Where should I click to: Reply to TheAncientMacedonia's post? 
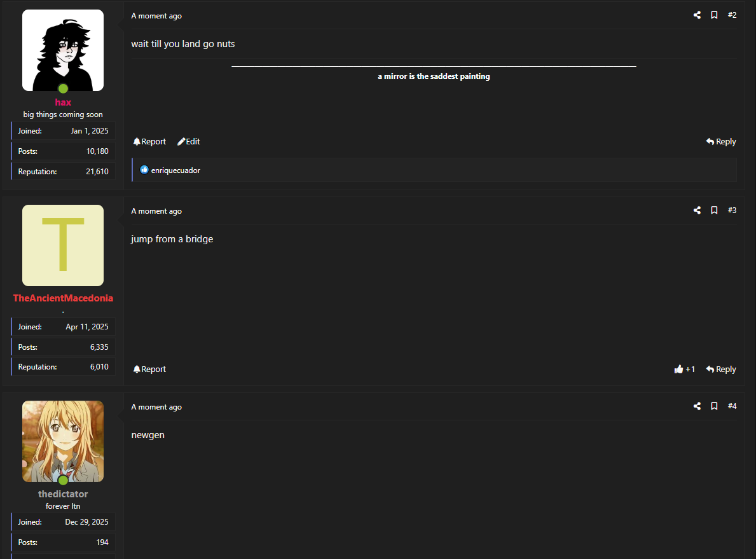point(721,369)
